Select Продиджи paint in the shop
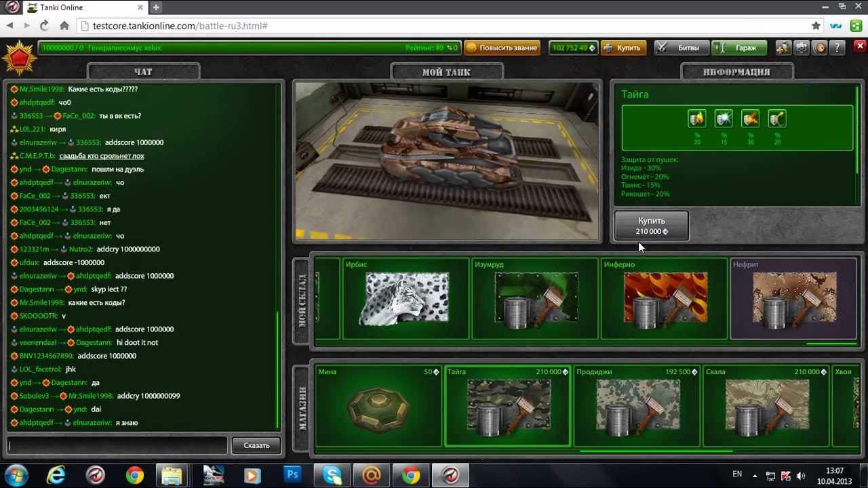Viewport: 868px width, 488px height. [x=637, y=406]
